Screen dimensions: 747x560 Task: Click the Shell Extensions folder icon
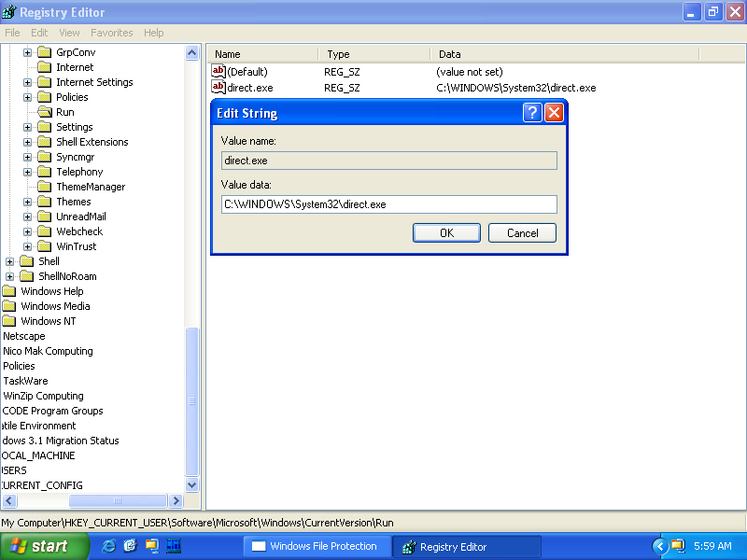click(44, 142)
